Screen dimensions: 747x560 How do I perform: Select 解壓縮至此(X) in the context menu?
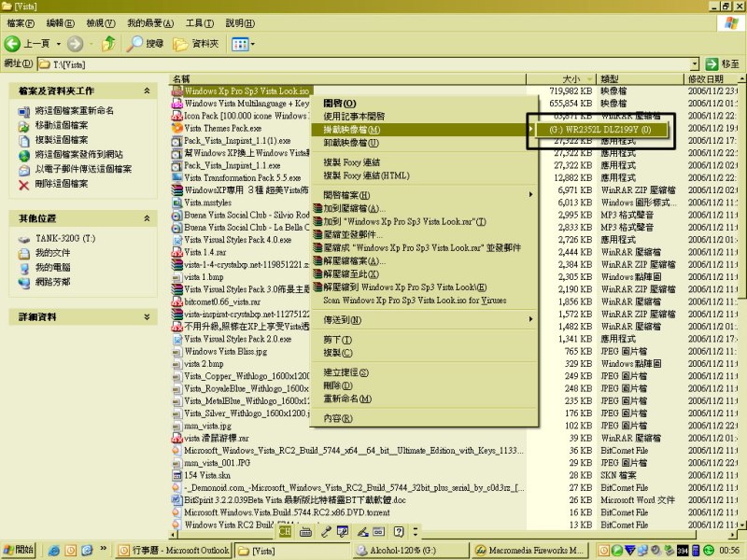(x=425, y=273)
